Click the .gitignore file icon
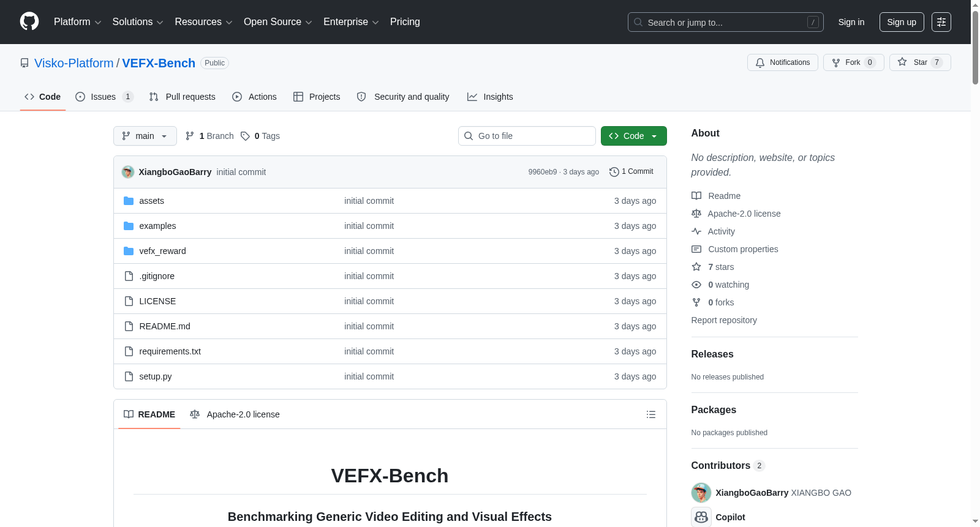Viewport: 980px width, 527px height. coord(129,276)
